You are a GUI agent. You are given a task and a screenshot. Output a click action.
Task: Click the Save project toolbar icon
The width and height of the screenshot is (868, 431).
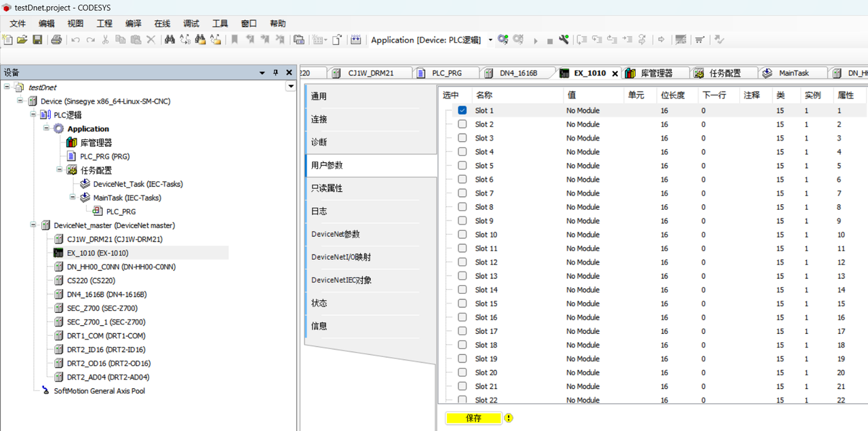(37, 40)
